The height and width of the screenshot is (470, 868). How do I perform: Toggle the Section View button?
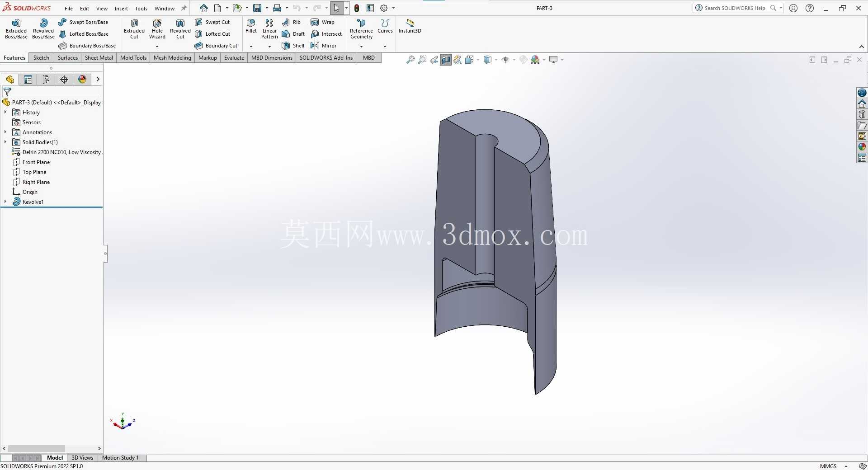click(x=446, y=60)
